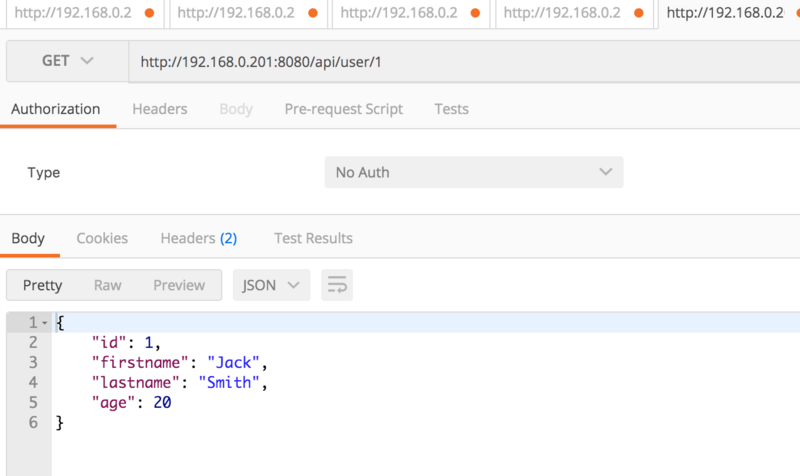Image resolution: width=800 pixels, height=476 pixels.
Task: Open the Tests tab
Action: 451,109
